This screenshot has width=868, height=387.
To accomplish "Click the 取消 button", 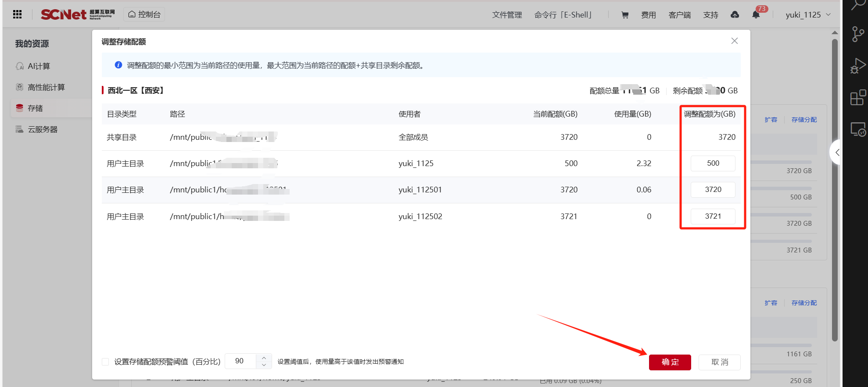I will coord(719,362).
